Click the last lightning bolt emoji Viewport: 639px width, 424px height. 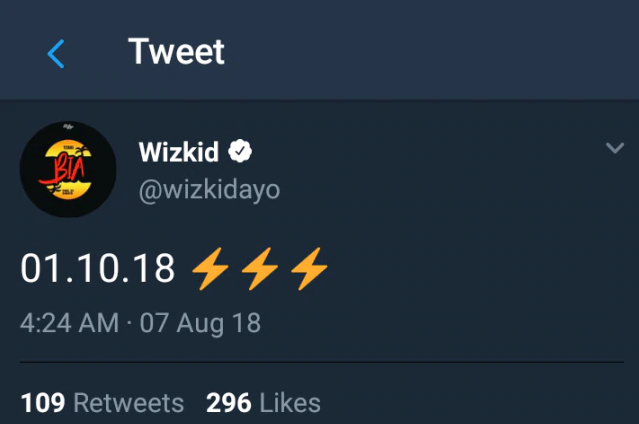coord(309,268)
